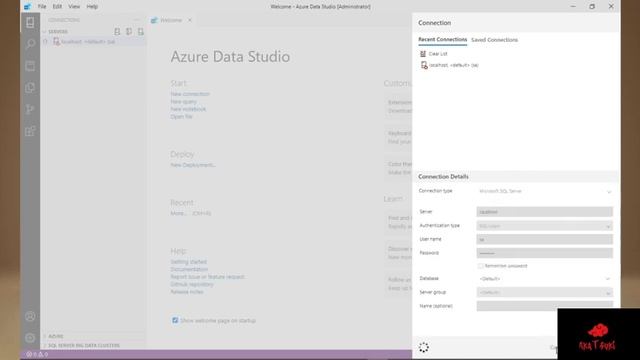Click the localhost server icon in the Servers tree
640x360 pixels.
click(56, 42)
